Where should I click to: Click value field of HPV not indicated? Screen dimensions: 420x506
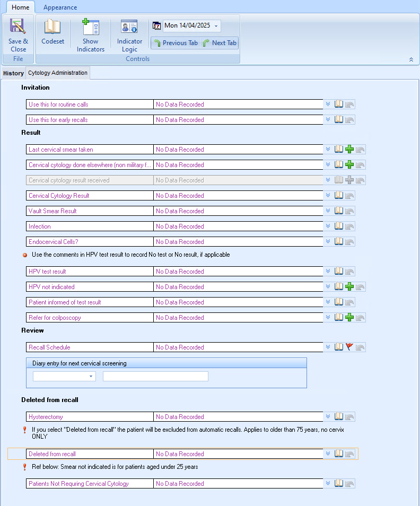point(238,287)
